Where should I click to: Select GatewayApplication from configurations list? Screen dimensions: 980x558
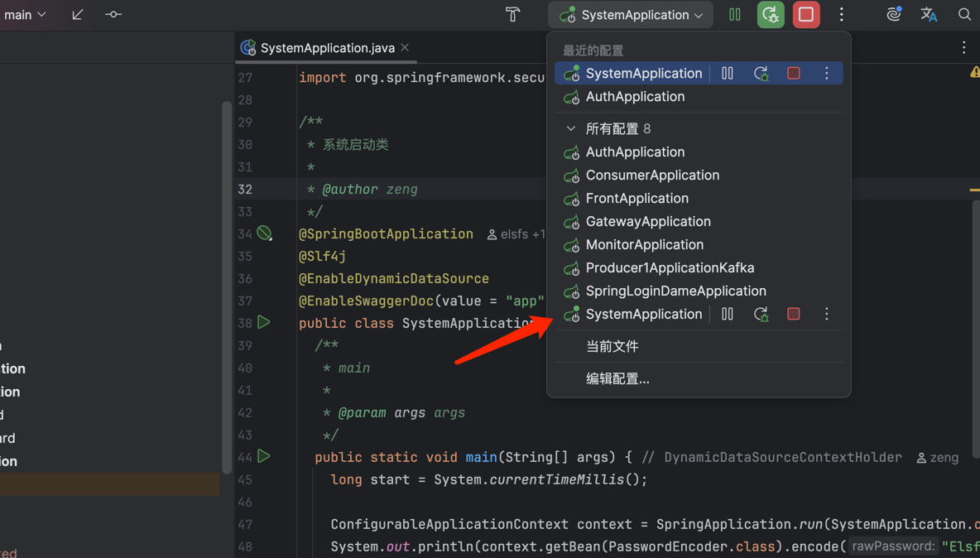(x=647, y=221)
